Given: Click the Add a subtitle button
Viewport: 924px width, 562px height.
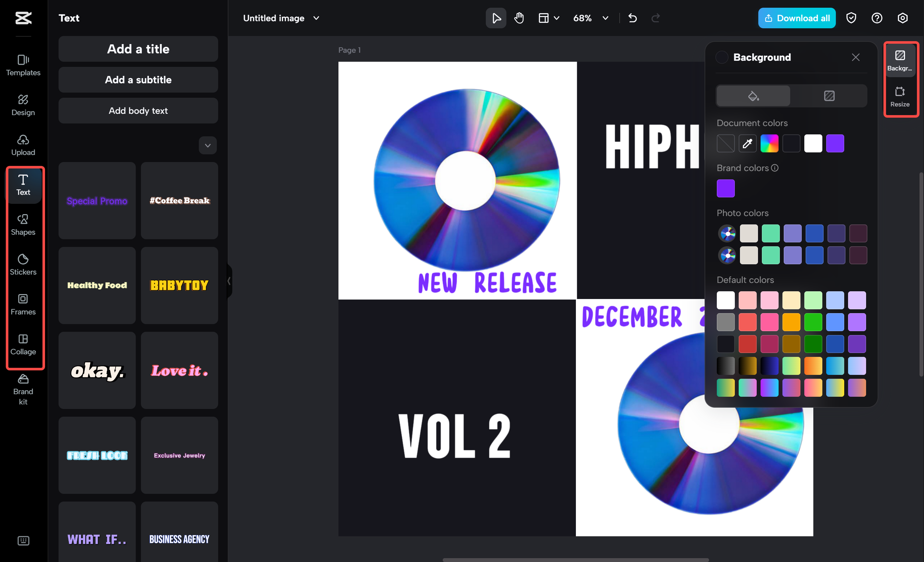Looking at the screenshot, I should (138, 79).
